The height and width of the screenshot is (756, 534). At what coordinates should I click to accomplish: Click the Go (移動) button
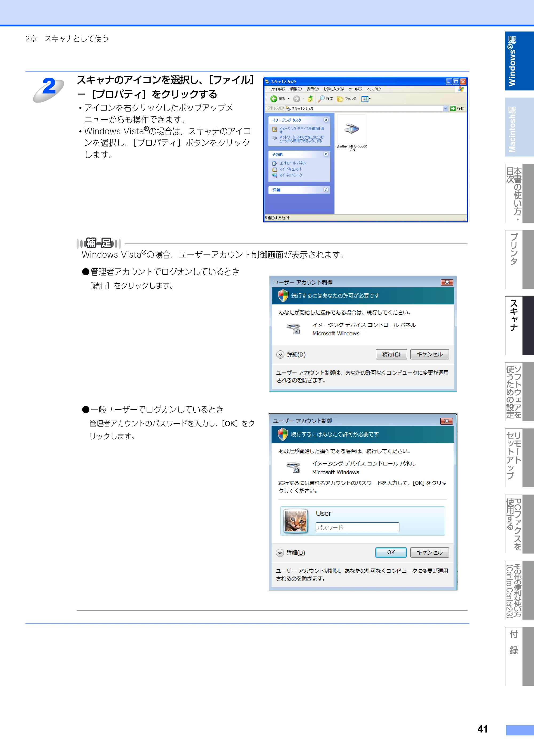click(x=457, y=108)
